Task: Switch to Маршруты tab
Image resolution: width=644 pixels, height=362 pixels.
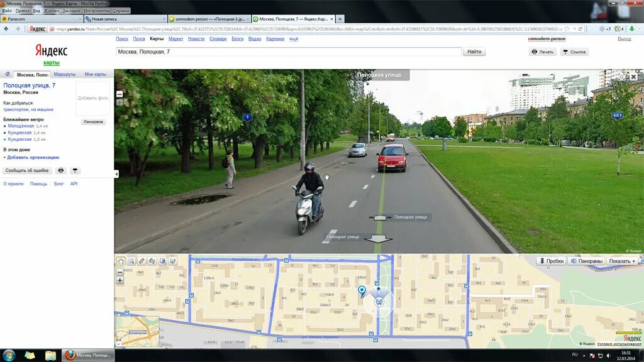Action: (x=65, y=74)
